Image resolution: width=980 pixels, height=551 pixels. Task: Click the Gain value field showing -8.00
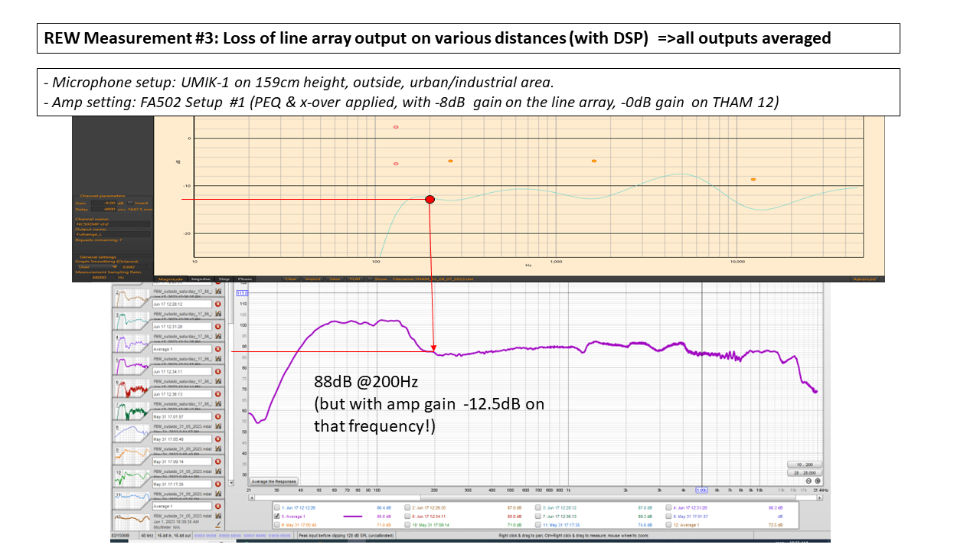[103, 203]
